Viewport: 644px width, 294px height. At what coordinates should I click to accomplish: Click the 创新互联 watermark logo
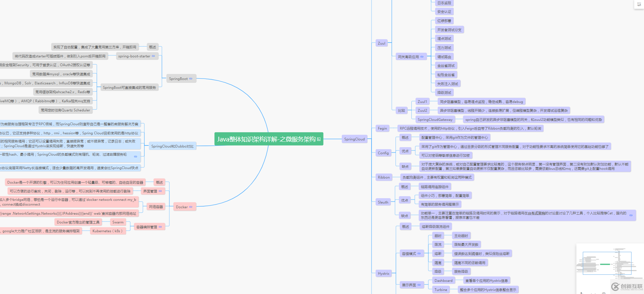coord(627,287)
